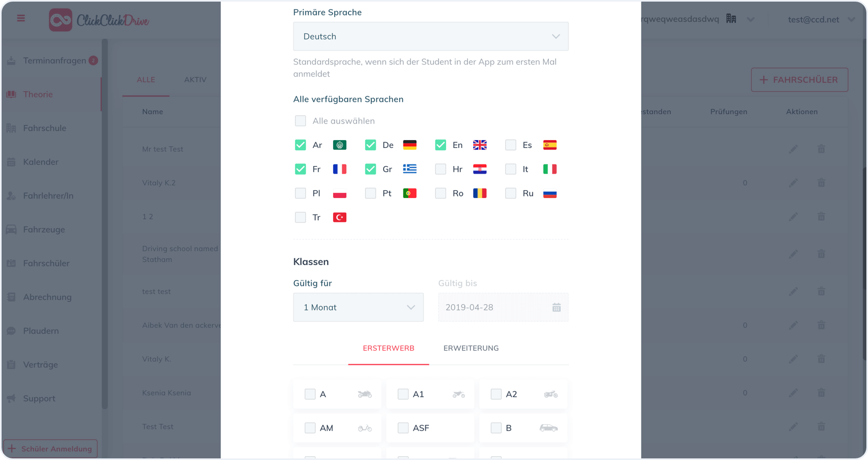This screenshot has height=460, width=868.
Task: Open Fahrschule in the sidebar
Action: [x=45, y=128]
